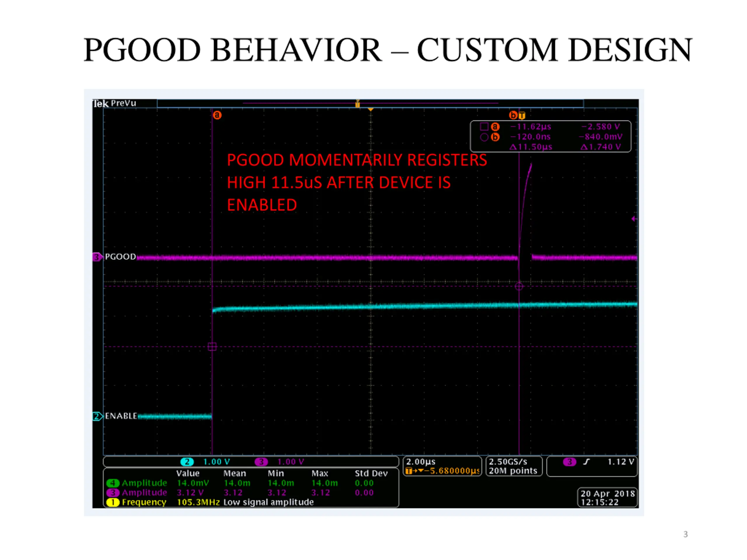Click the Δ11.50µs cursor delta readout
The image size is (747, 560).
coord(531,147)
